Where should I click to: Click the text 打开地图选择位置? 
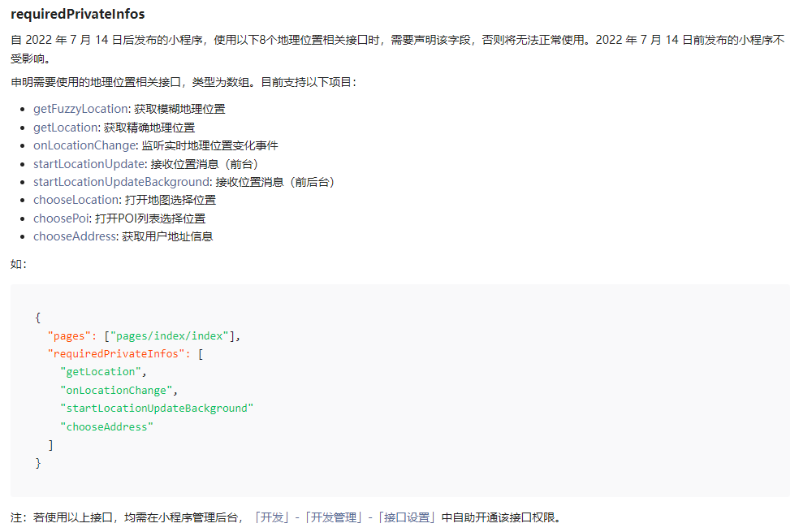coord(171,200)
